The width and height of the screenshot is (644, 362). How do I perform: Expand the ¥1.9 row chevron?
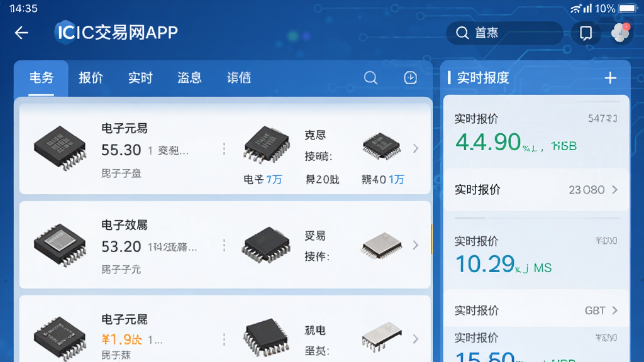[416, 339]
